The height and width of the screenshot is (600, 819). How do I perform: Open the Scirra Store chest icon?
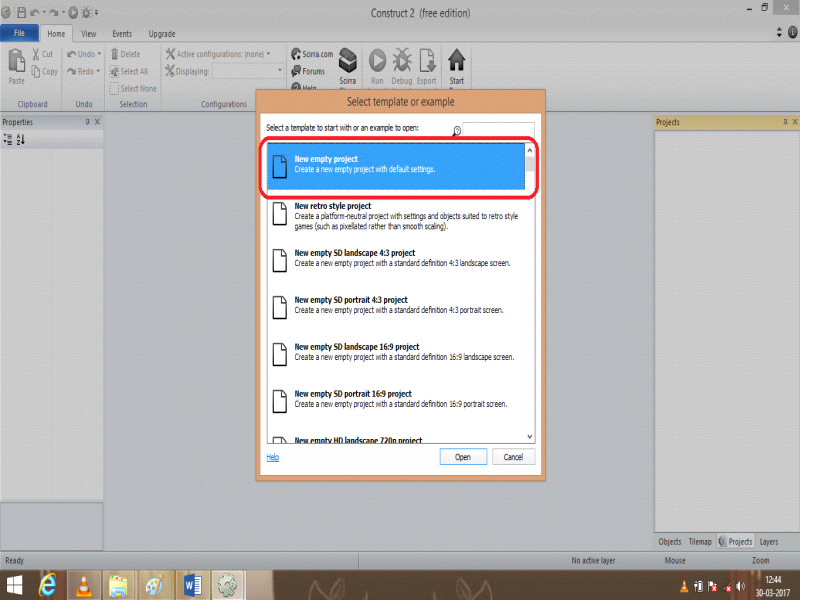348,58
